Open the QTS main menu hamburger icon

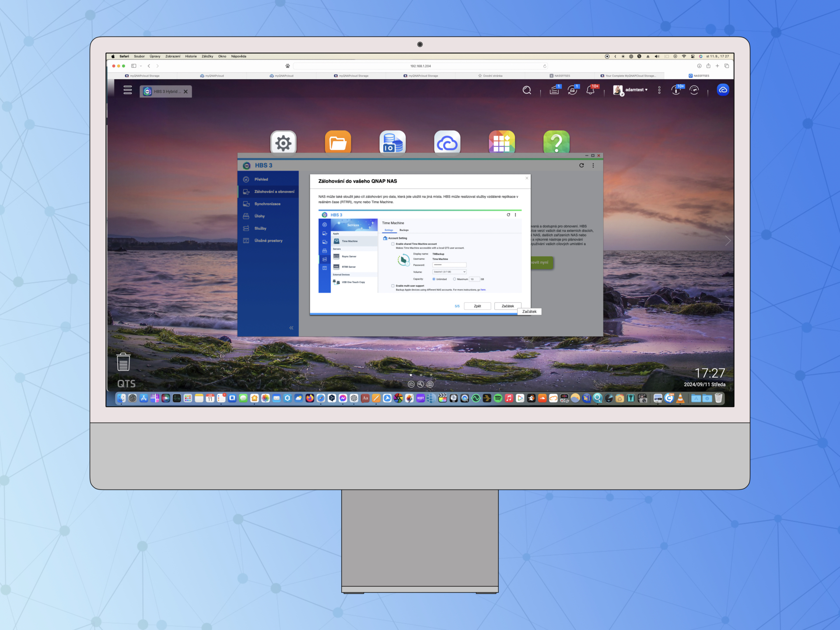[x=127, y=90]
